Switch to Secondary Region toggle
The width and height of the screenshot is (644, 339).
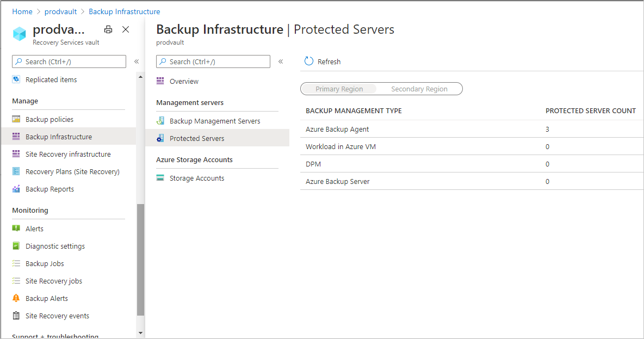[419, 89]
